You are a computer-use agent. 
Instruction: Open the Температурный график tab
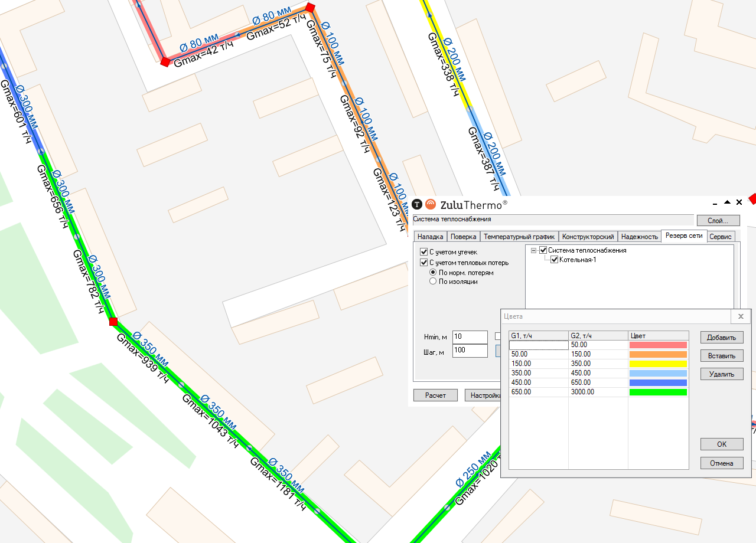pyautogui.click(x=519, y=237)
